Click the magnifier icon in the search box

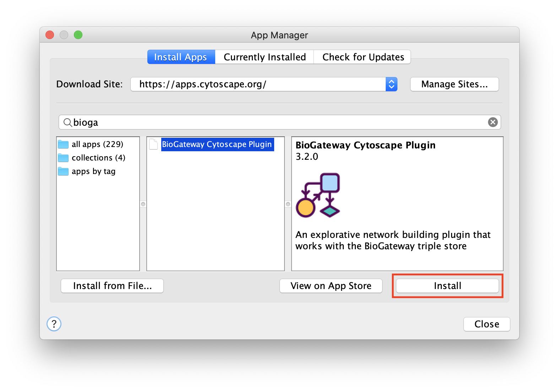tap(67, 123)
